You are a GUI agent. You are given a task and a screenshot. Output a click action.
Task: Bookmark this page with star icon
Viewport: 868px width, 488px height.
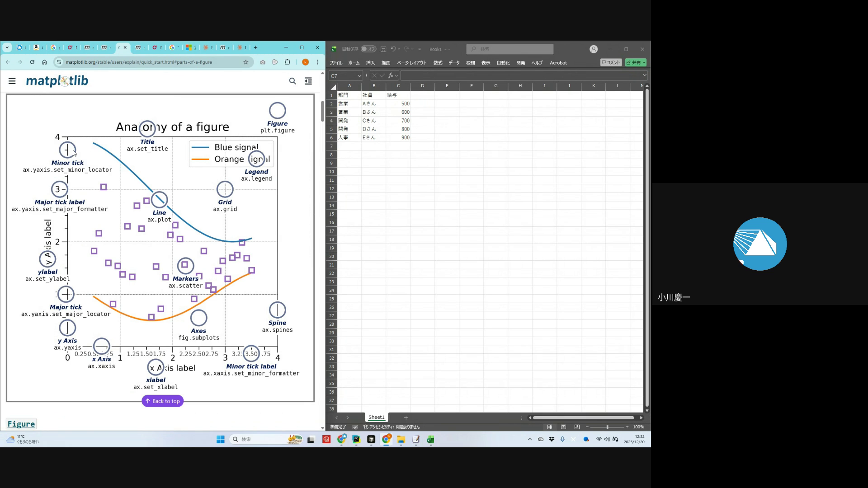coord(246,62)
